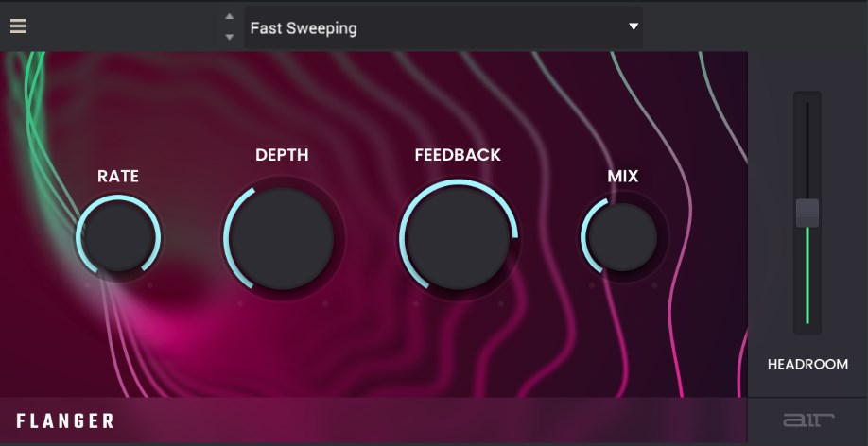868x446 pixels.
Task: Click the FEEDBACK label
Action: pos(458,155)
